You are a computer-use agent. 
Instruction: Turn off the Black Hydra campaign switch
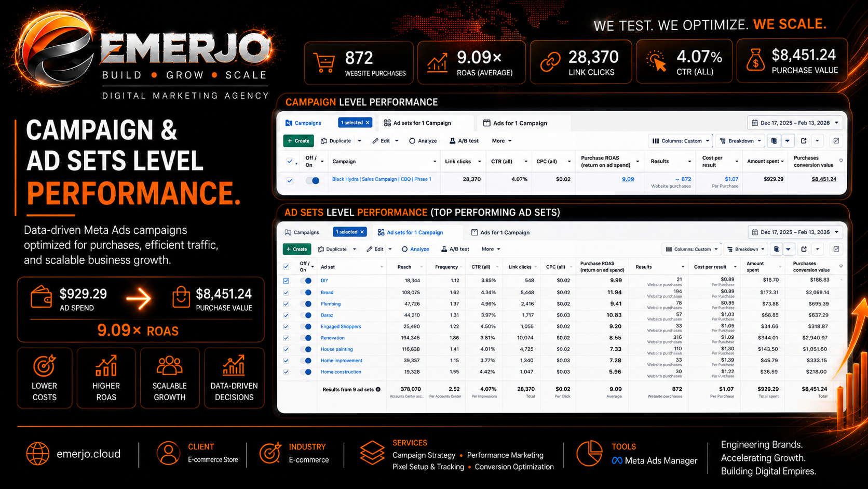(x=313, y=180)
